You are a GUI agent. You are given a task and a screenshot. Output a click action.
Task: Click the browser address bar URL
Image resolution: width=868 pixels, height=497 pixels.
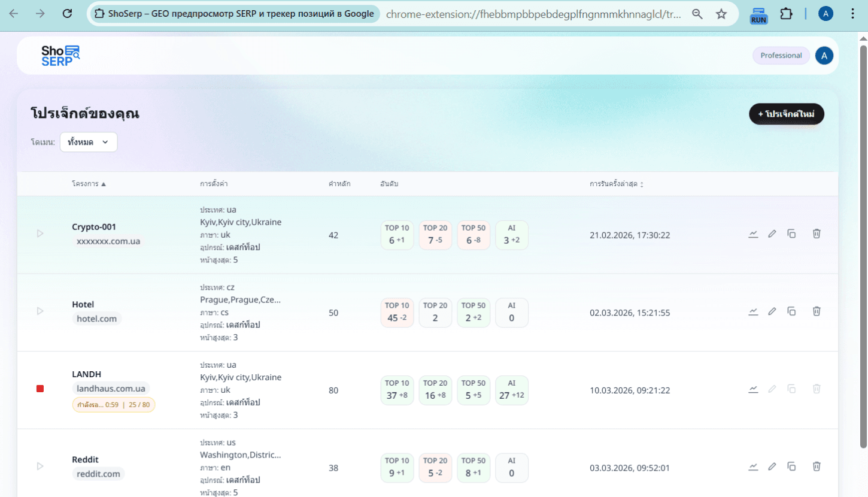pos(533,14)
